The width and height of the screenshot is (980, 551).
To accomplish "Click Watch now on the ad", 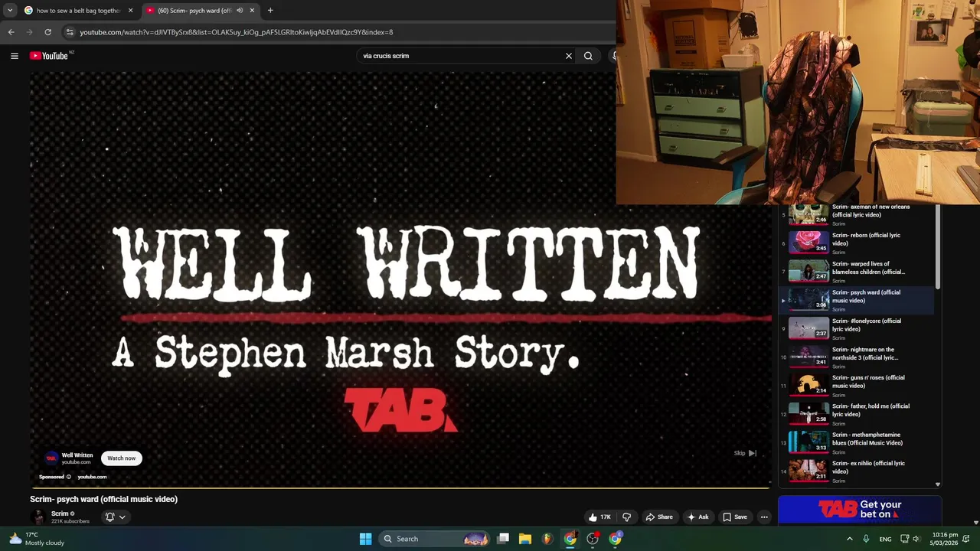I will tap(121, 458).
